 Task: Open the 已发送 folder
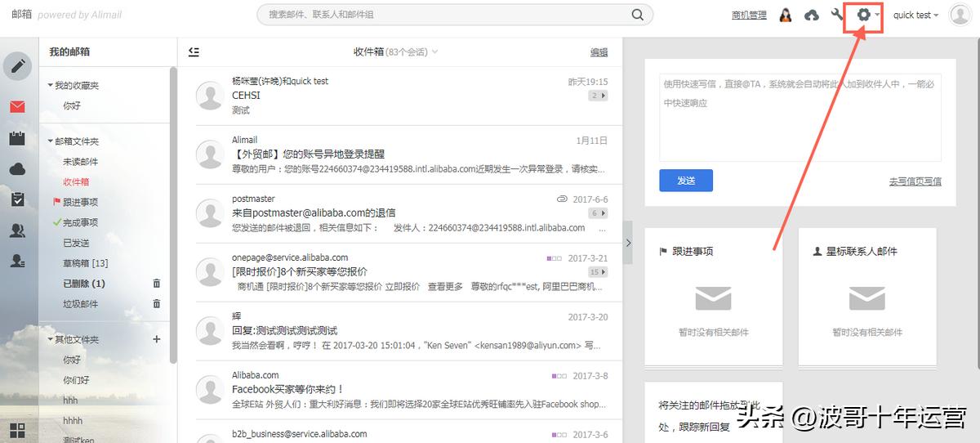[x=76, y=243]
